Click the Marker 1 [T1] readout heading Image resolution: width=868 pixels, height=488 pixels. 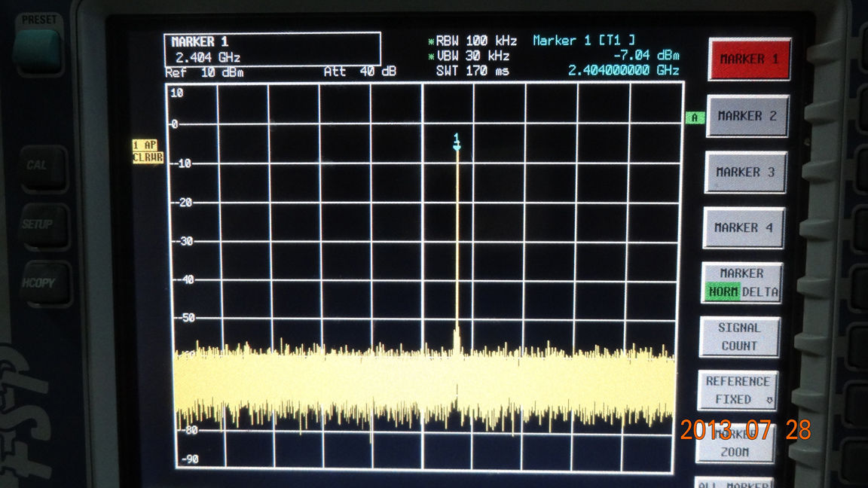pyautogui.click(x=584, y=41)
